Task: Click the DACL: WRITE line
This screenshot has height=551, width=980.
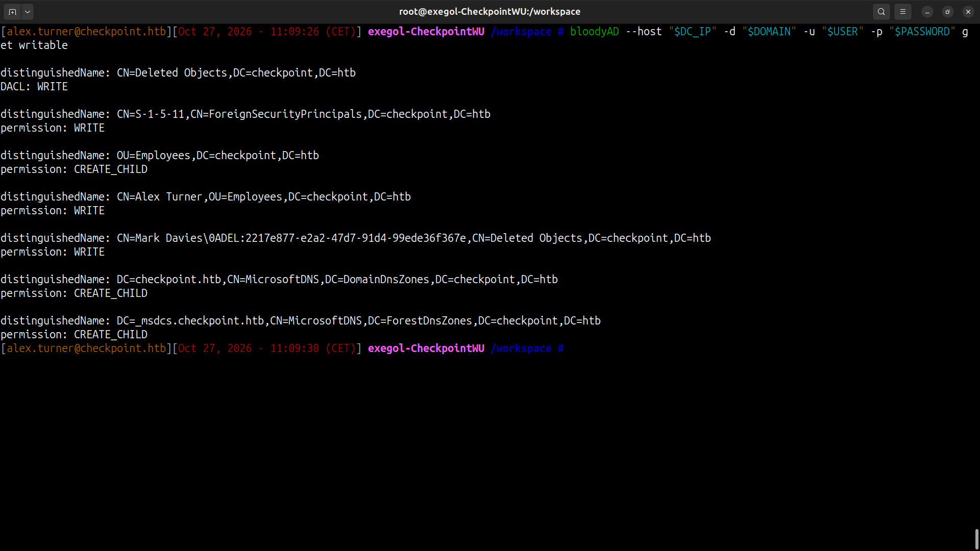Action: [34, 87]
